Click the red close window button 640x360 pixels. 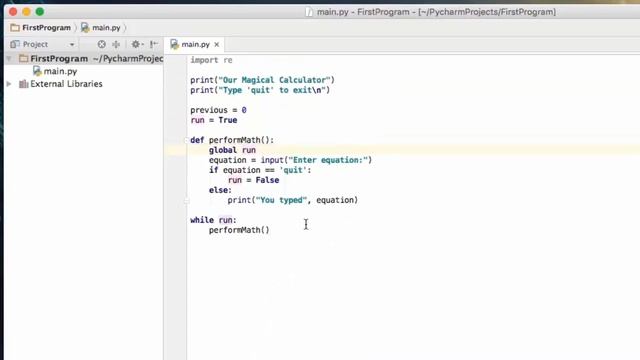point(13,11)
